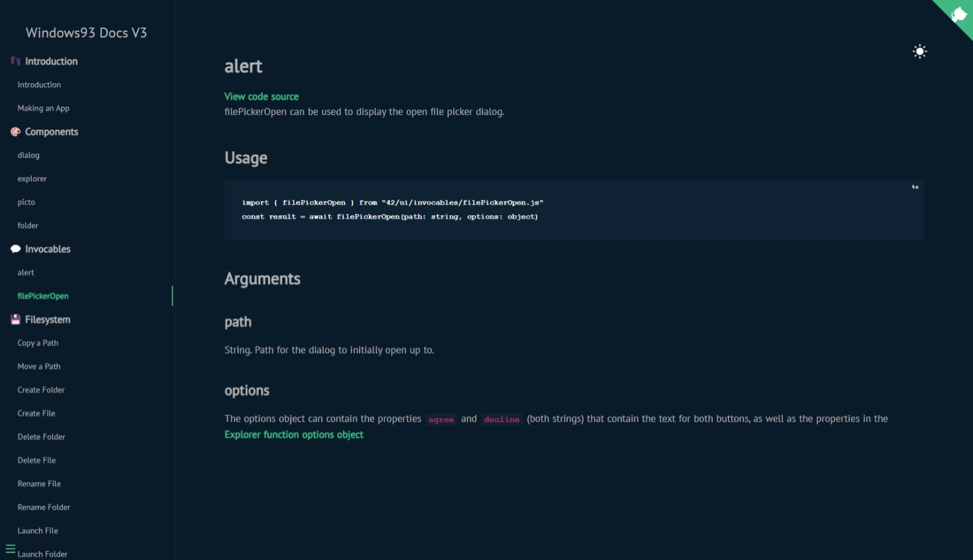Click the footprints icon beside Introduction

click(15, 62)
